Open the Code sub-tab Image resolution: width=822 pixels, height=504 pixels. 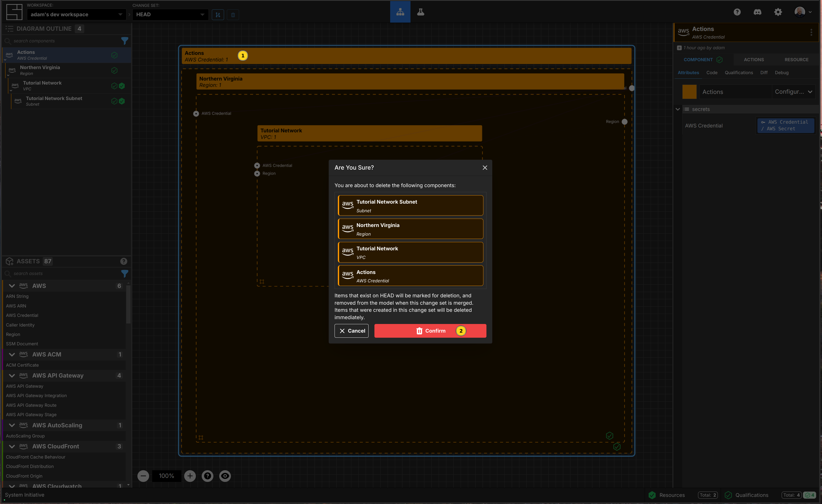pyautogui.click(x=712, y=72)
